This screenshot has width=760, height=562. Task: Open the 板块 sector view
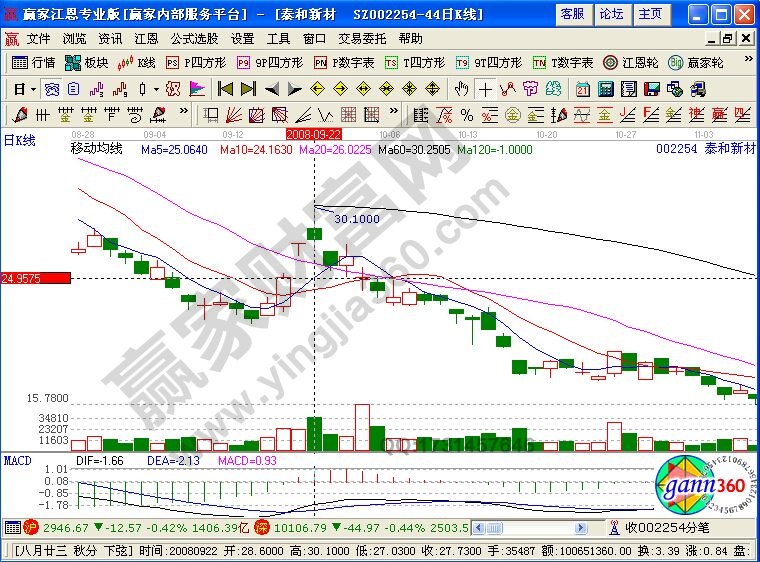pos(86,62)
